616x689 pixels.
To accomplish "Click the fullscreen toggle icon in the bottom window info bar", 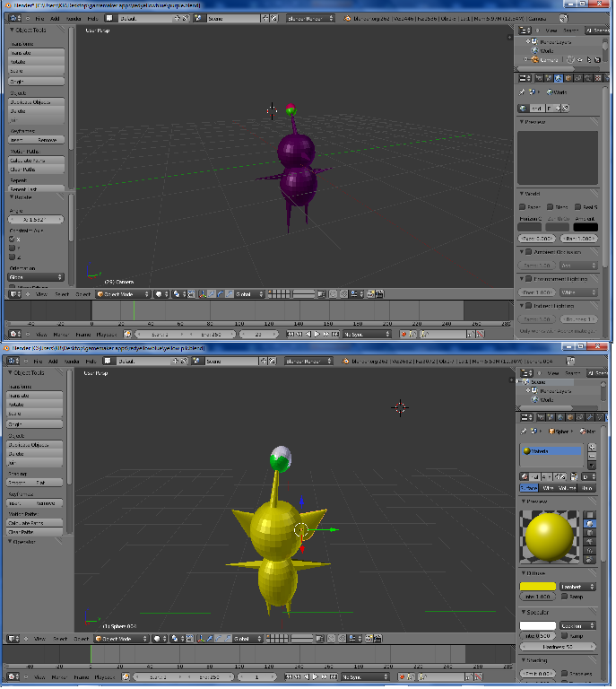I will point(570,361).
